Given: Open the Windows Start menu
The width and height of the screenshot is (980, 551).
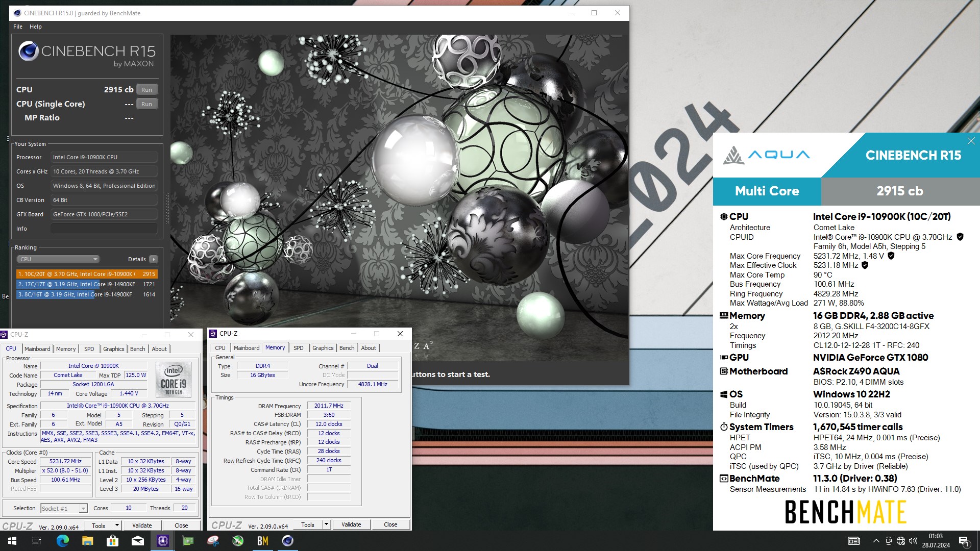Looking at the screenshot, I should point(12,541).
